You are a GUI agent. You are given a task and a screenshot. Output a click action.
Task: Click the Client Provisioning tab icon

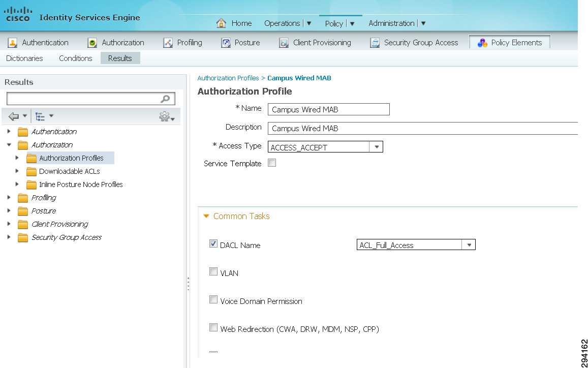click(284, 43)
